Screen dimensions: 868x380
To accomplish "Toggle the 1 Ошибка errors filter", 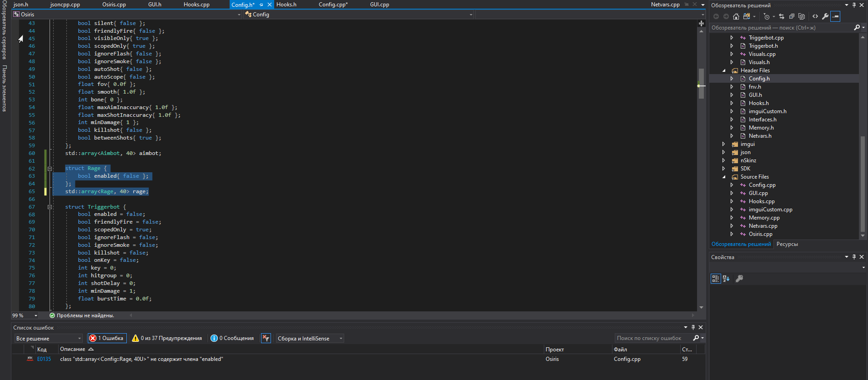I will click(107, 338).
